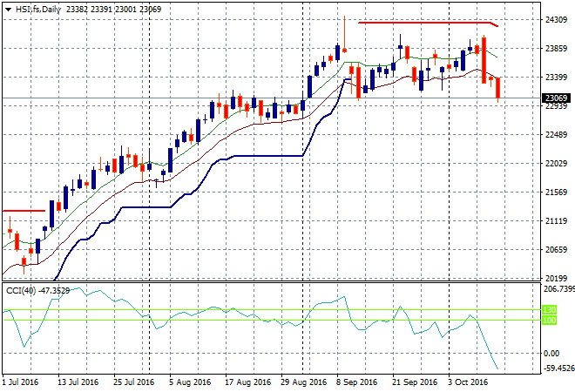575x392 pixels.
Task: Click the CCI axis value 0.00
Action: (x=551, y=353)
